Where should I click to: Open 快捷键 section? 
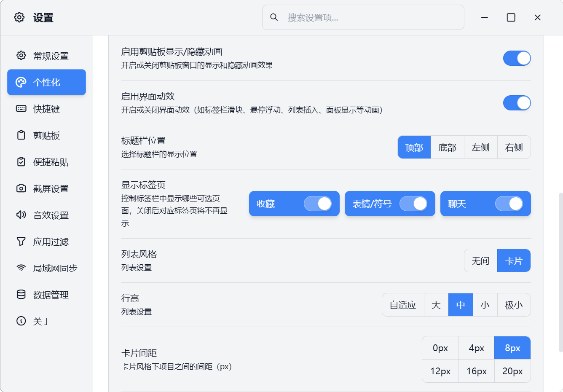46,109
